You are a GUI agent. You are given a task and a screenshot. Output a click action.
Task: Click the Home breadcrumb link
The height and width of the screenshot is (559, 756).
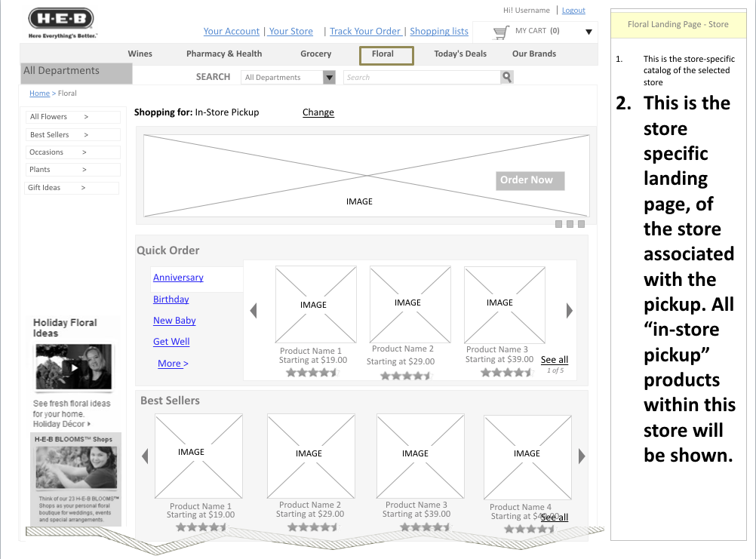39,94
